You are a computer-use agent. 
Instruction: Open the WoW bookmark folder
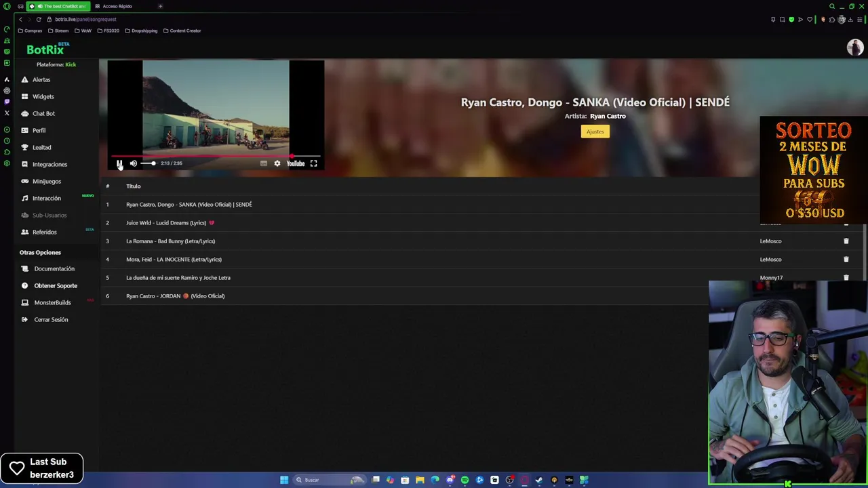(x=83, y=30)
